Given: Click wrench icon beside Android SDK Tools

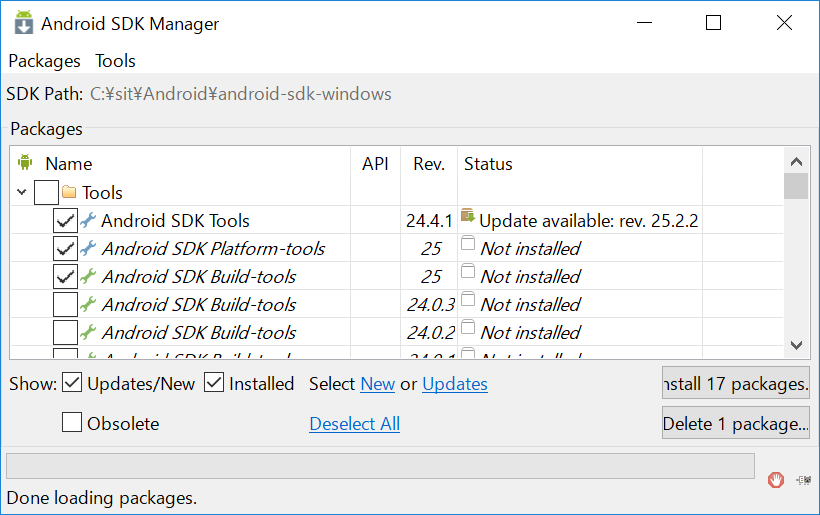Looking at the screenshot, I should [x=88, y=220].
